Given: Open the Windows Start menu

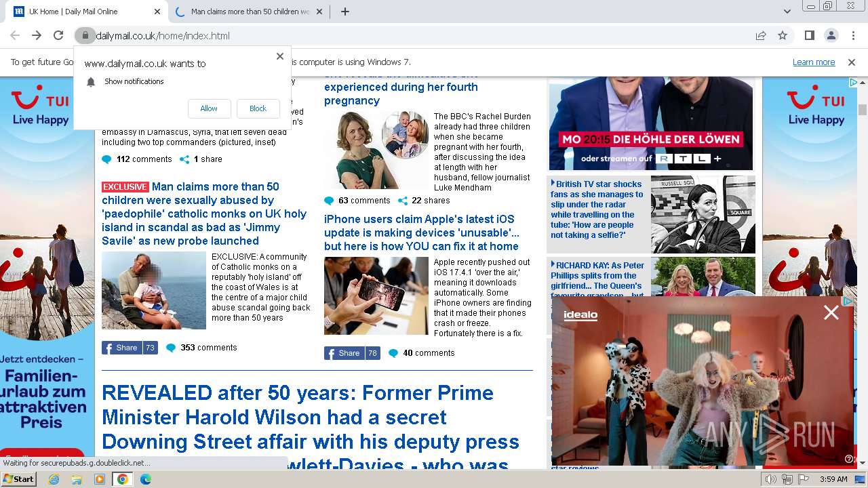Looking at the screenshot, I should pyautogui.click(x=19, y=479).
